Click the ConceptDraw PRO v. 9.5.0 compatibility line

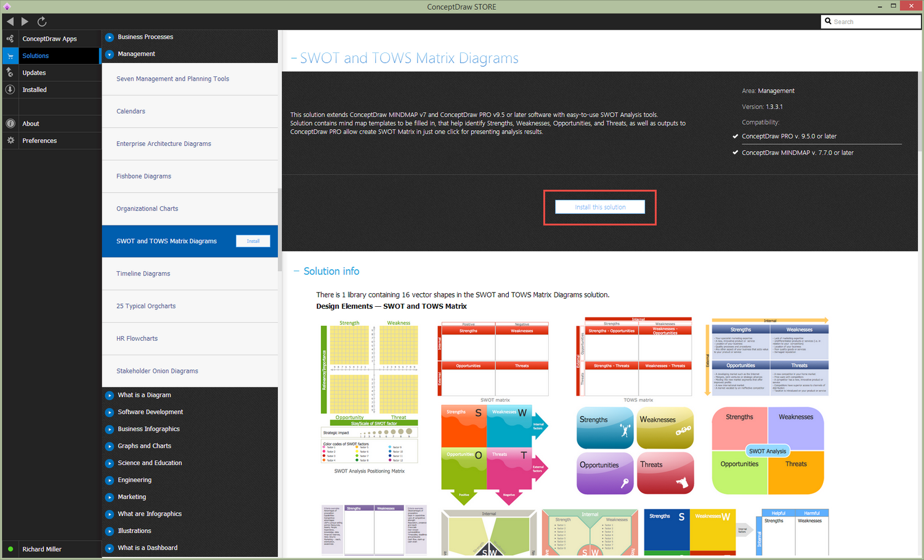pyautogui.click(x=789, y=136)
